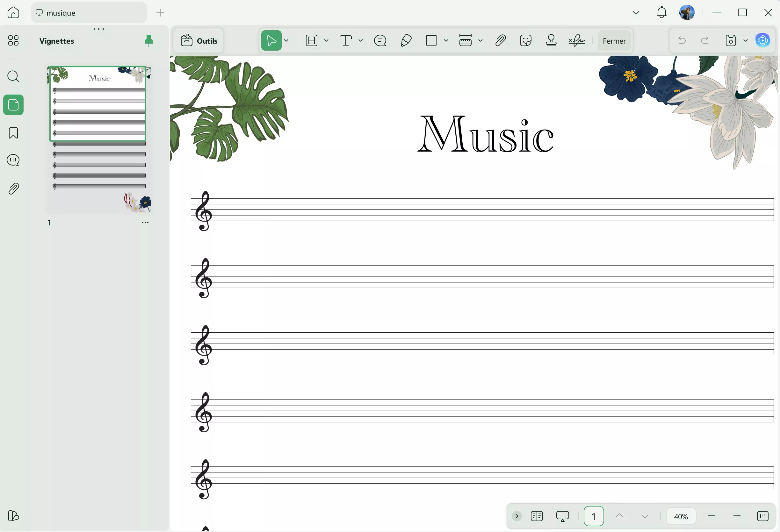Open the Bookmarks panel in sidebar
780x532 pixels.
click(x=13, y=133)
